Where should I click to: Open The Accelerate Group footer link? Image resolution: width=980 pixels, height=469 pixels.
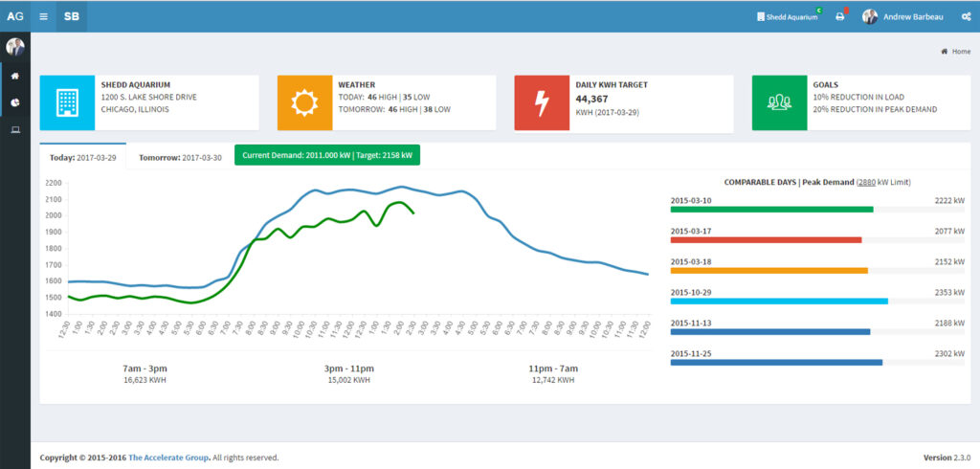(x=168, y=458)
